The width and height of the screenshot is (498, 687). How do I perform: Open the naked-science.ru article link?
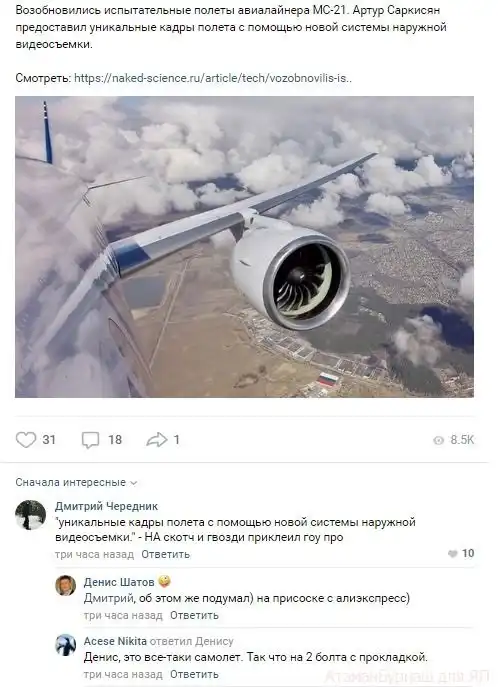tap(213, 78)
